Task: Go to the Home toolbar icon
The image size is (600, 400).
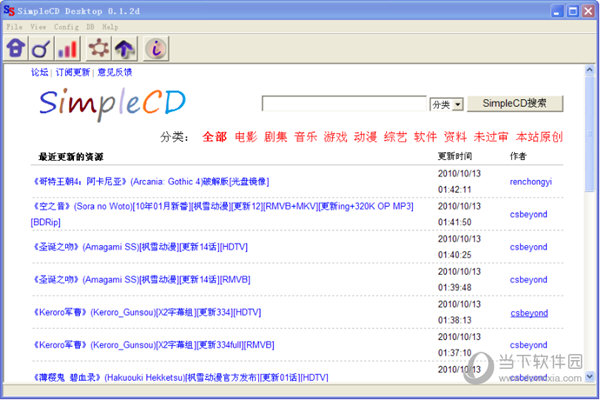Action: click(15, 48)
